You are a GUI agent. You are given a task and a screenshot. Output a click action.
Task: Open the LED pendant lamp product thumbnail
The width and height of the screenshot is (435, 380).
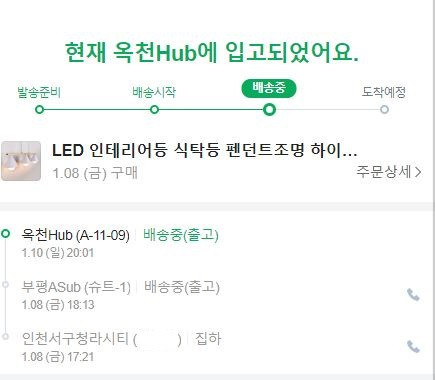21,161
